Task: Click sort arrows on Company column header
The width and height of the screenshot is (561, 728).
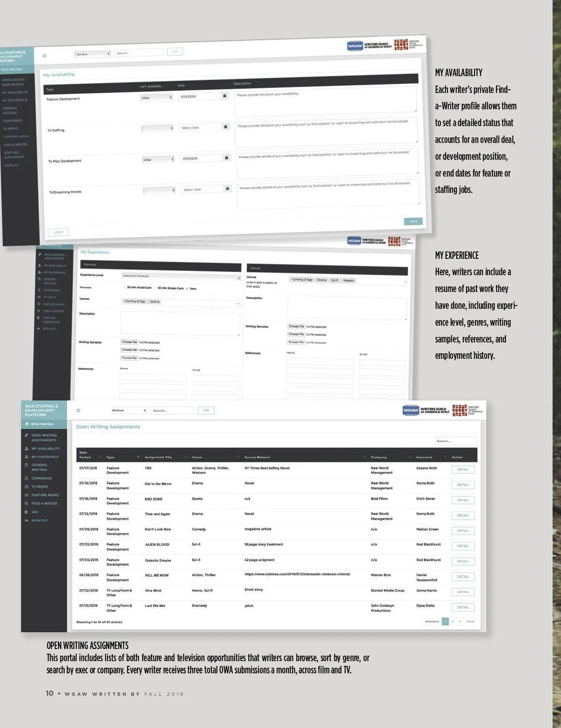Action: [410, 457]
